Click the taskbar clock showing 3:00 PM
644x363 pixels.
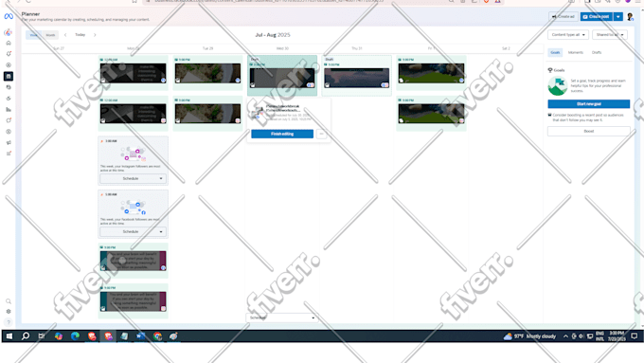click(617, 336)
